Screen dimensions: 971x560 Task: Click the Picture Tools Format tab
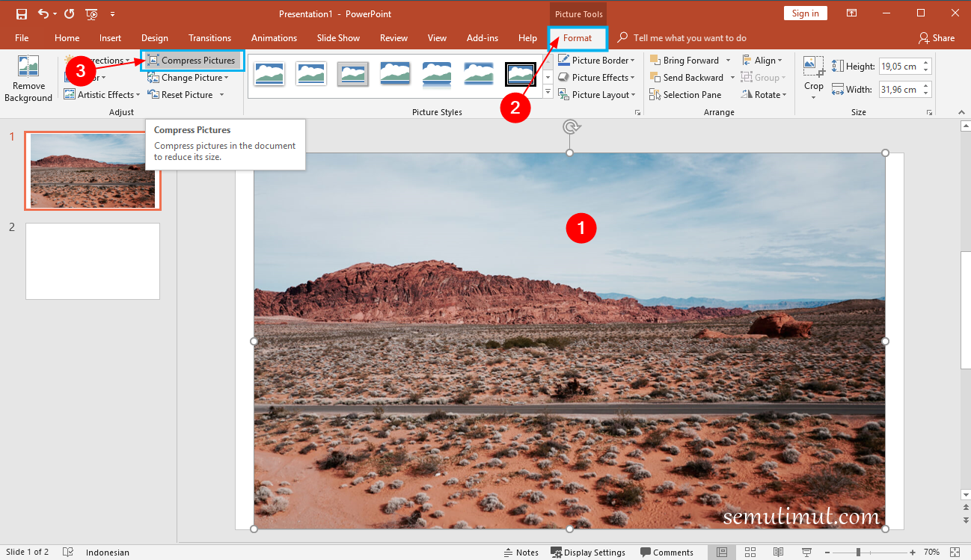[578, 38]
